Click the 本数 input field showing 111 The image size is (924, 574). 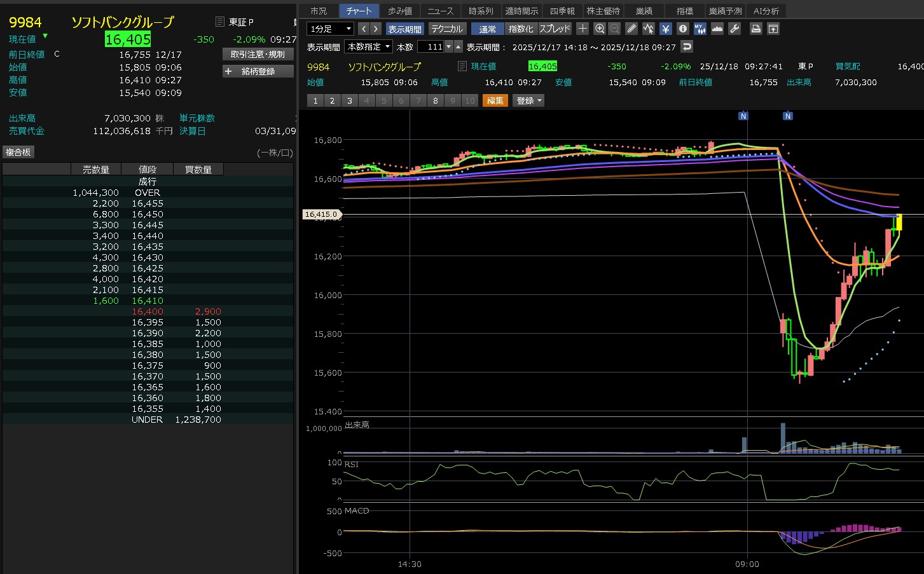coord(432,46)
